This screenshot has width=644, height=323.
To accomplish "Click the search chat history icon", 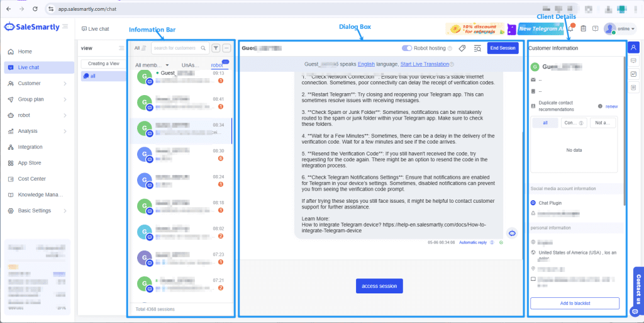I will (x=477, y=48).
